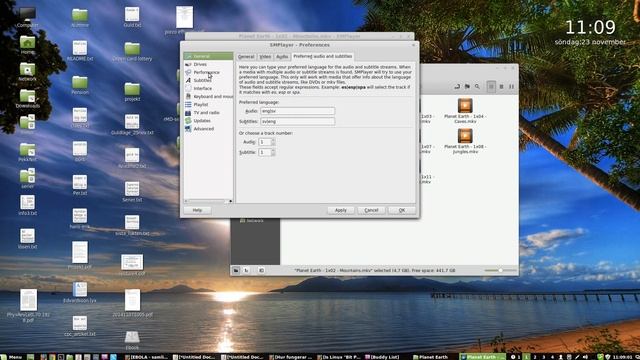Screen dimensions: 640x360
Task: Hide sidebar button in file manager status bar
Action: coord(261,270)
